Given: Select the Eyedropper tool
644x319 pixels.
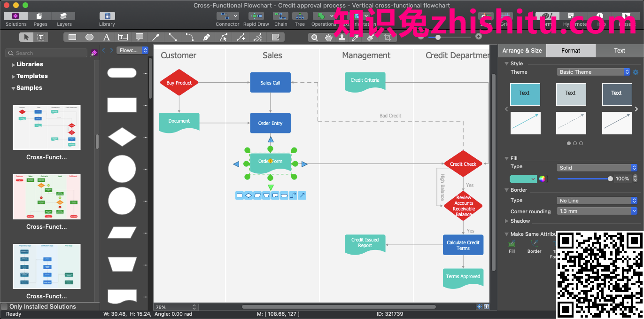Looking at the screenshot, I should [356, 38].
